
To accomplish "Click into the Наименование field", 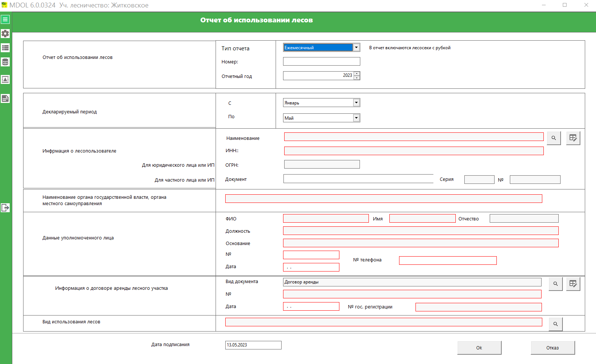I will (x=414, y=137).
